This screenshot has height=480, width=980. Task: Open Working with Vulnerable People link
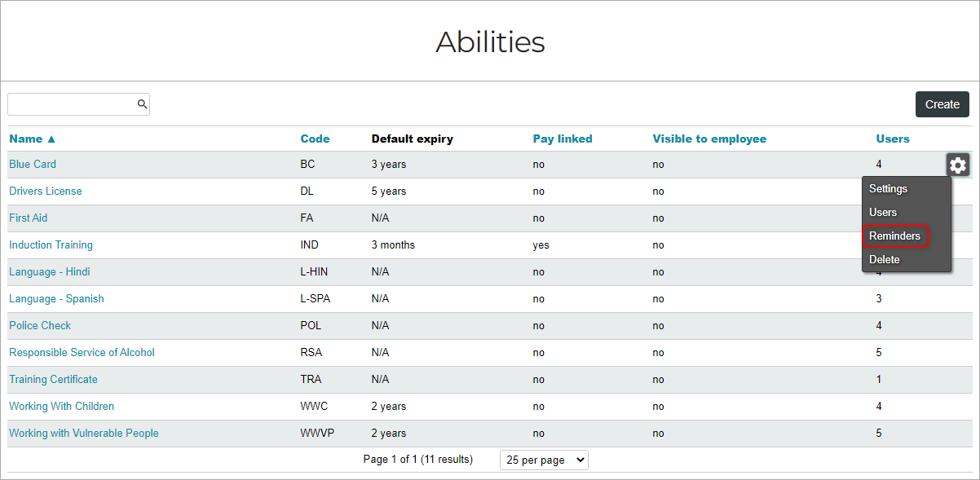click(84, 433)
